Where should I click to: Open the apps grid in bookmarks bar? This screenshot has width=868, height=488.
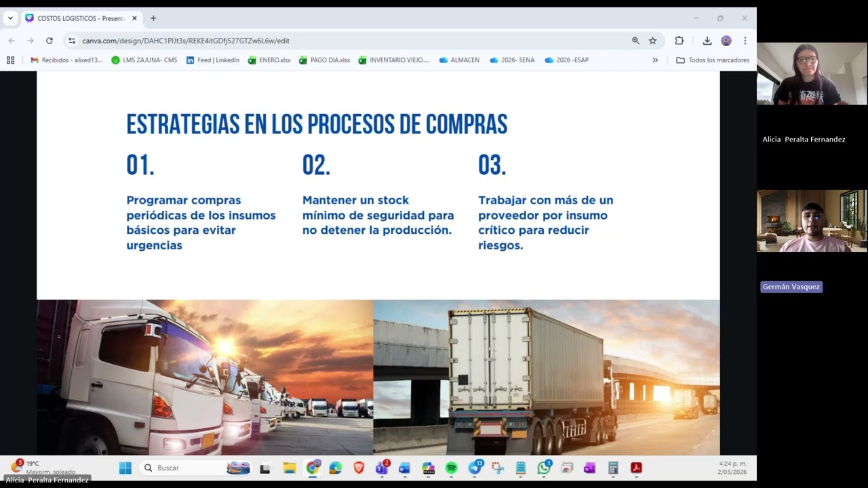pyautogui.click(x=10, y=60)
